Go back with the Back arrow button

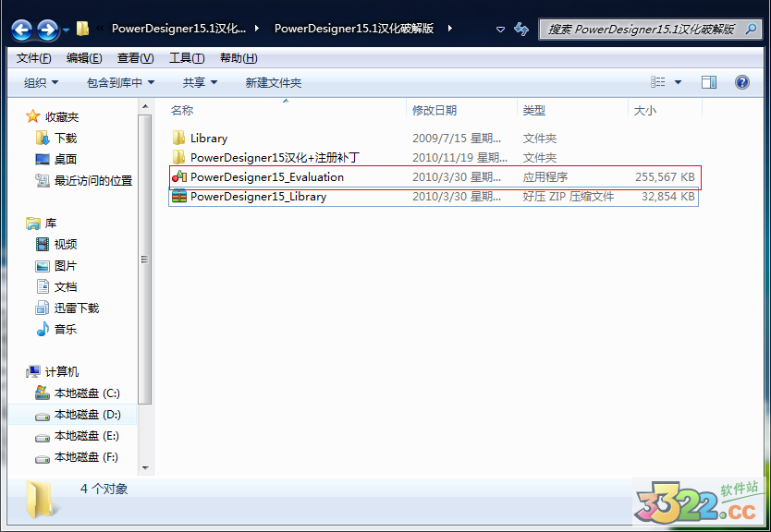coord(21,30)
